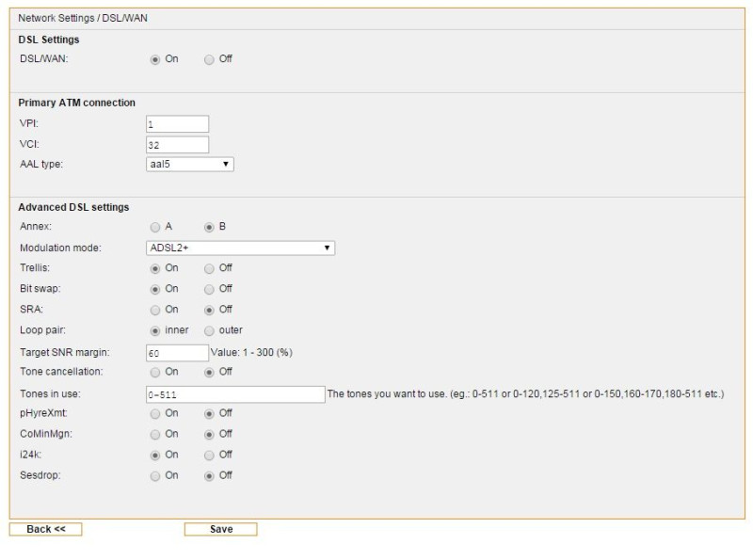Set pHyreXmt to Off
Image resolution: width=753 pixels, height=560 pixels.
pyautogui.click(x=209, y=413)
